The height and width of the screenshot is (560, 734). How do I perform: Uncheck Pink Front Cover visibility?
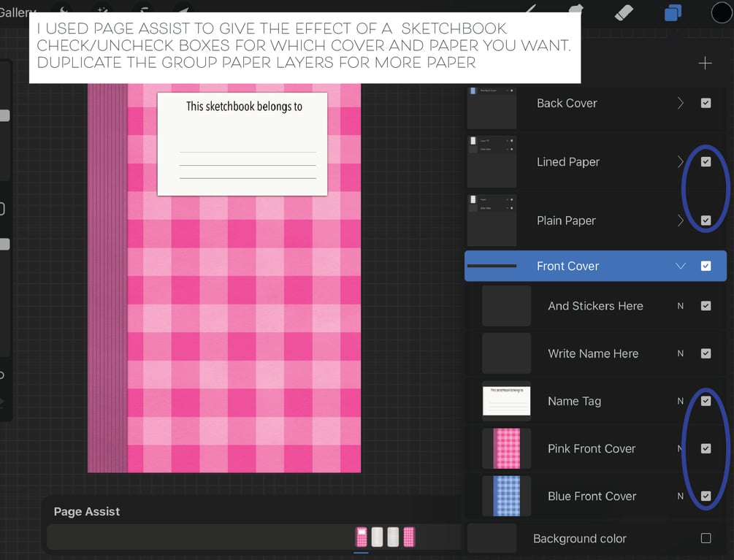[x=706, y=448]
